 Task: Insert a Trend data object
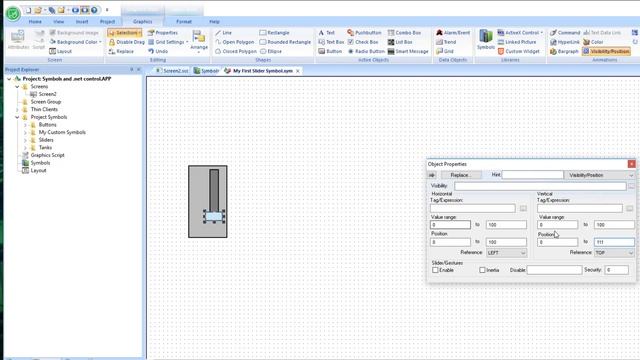click(446, 42)
